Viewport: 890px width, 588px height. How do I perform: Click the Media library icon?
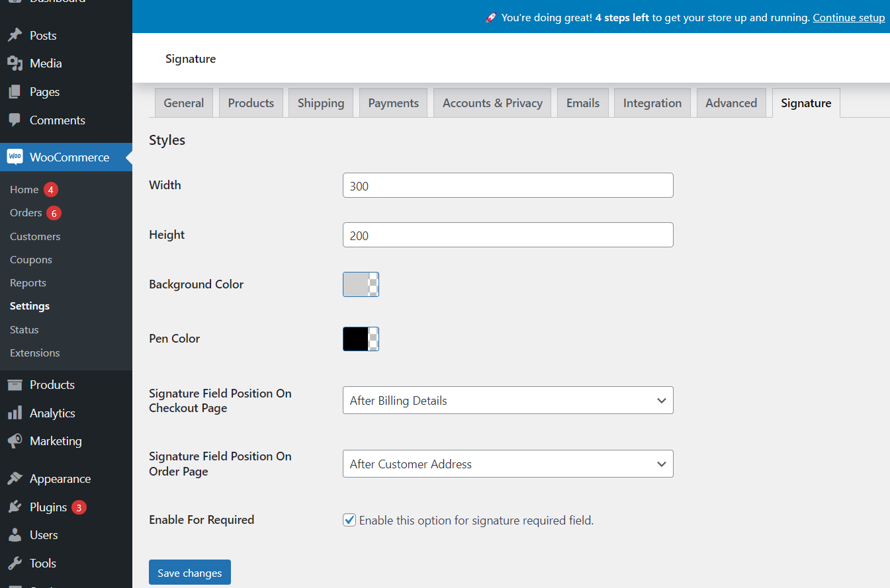(x=15, y=63)
